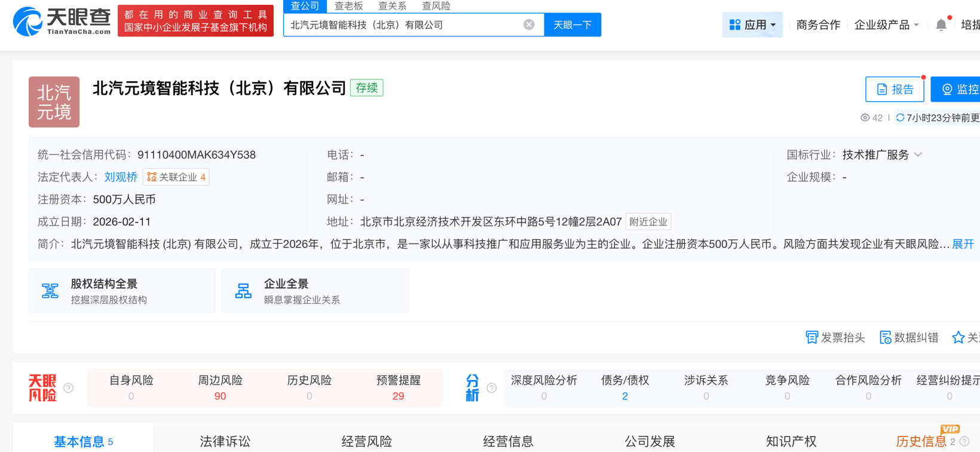Switch to the 查老板 search tab

tap(348, 6)
